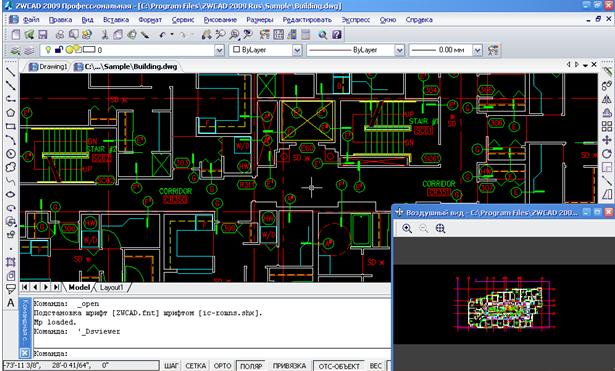This screenshot has width=615, height=371.
Task: Open the Рисование menu
Action: (220, 20)
